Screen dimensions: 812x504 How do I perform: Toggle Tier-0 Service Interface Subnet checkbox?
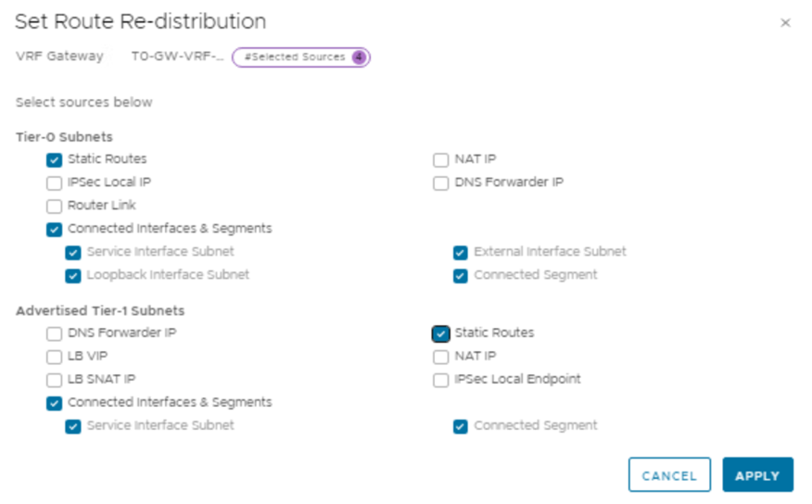click(73, 252)
